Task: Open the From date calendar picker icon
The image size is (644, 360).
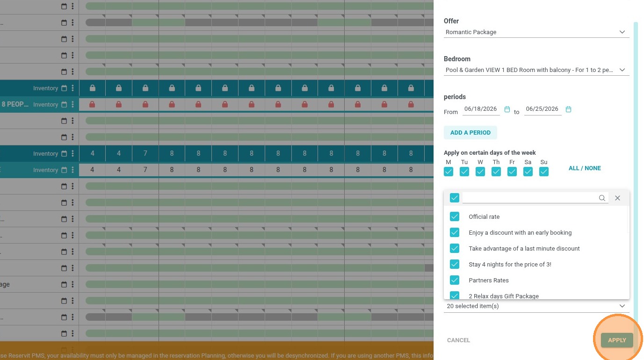Action: click(x=507, y=109)
